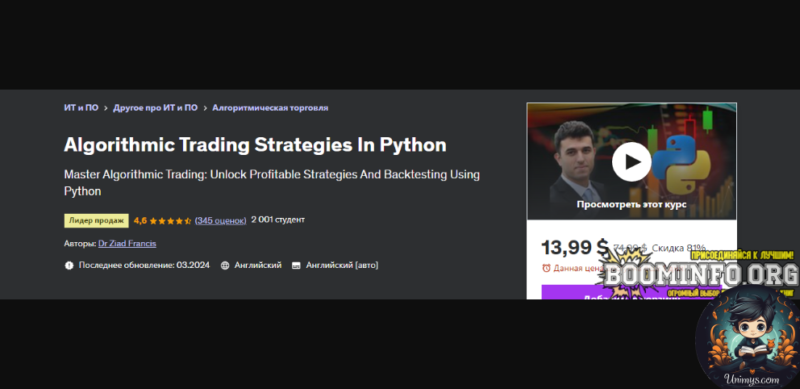Click the Unimys.com round avatar logo
This screenshot has width=800, height=389.
pyautogui.click(x=747, y=338)
